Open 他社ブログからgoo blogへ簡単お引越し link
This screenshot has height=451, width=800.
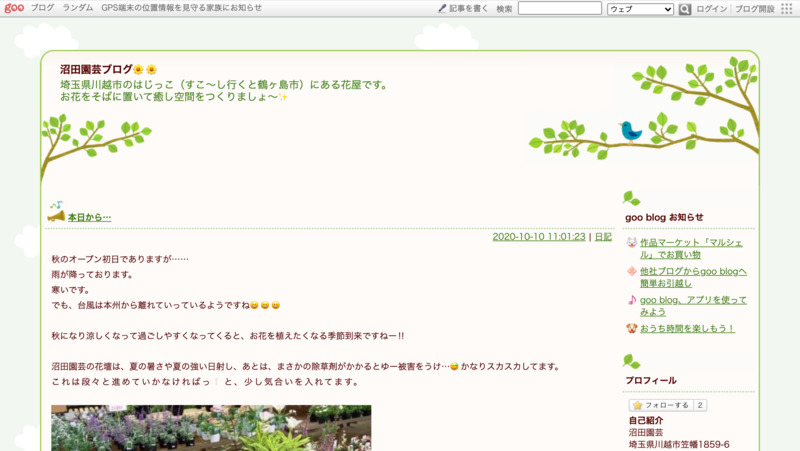tap(693, 277)
